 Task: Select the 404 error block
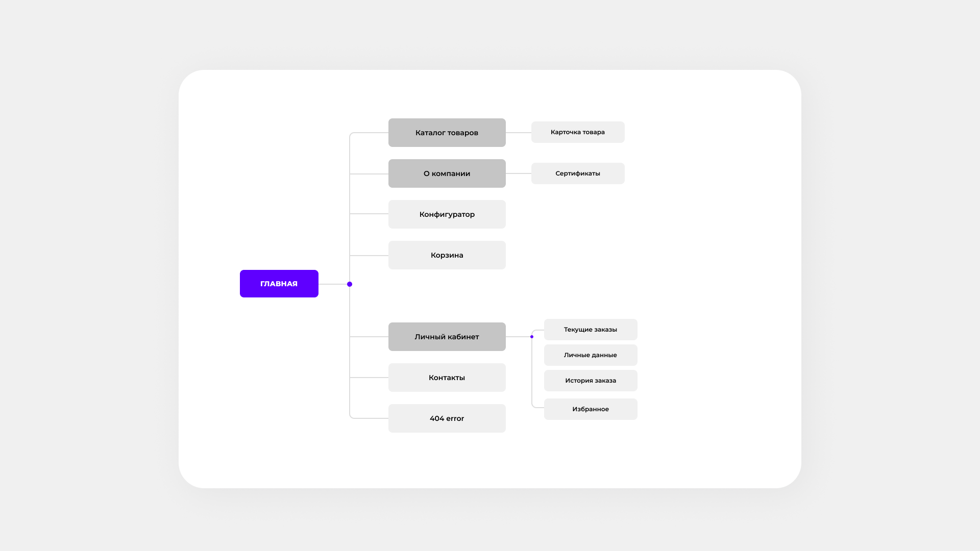tap(447, 418)
